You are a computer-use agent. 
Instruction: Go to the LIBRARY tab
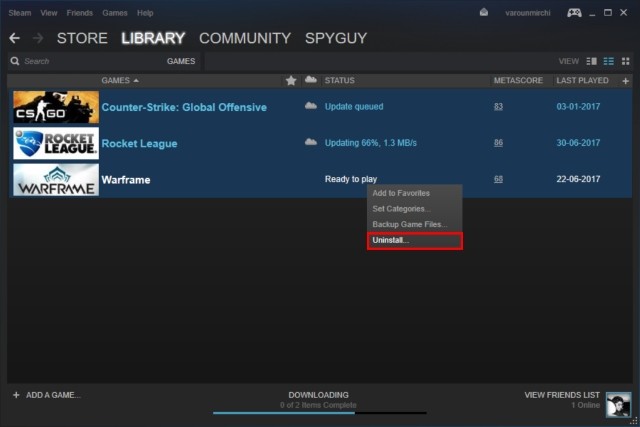[x=153, y=38]
